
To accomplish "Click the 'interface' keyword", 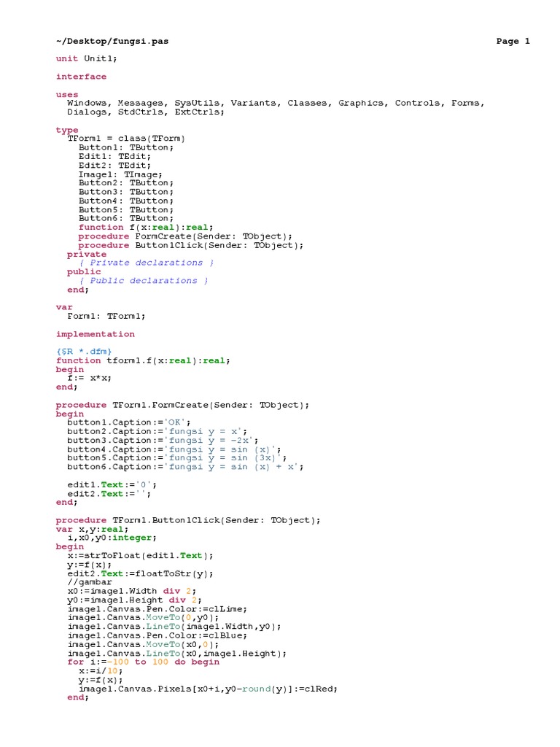I will [81, 77].
